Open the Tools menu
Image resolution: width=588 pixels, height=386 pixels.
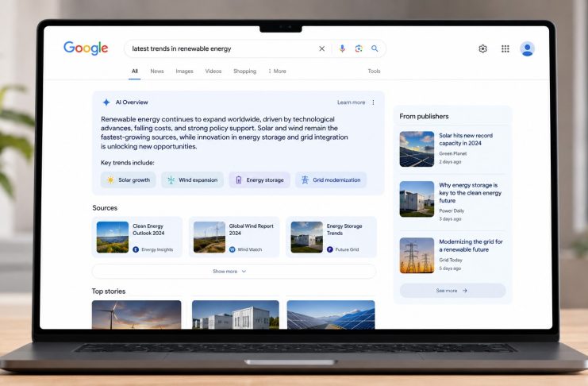374,71
